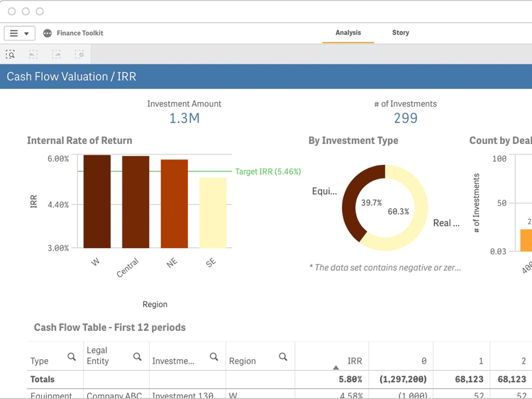Viewport: 532px width, 399px height.
Task: Click the negative data set footnote
Action: 385,268
